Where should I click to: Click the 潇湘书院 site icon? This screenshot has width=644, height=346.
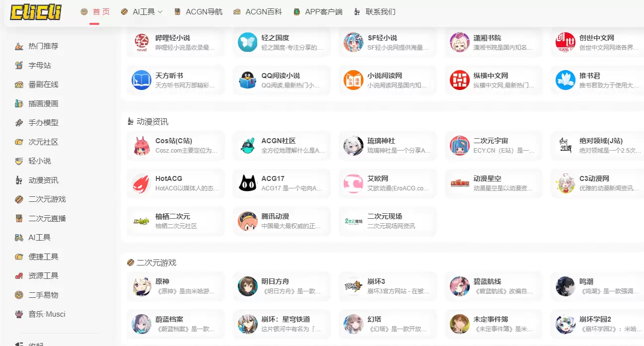tap(460, 42)
